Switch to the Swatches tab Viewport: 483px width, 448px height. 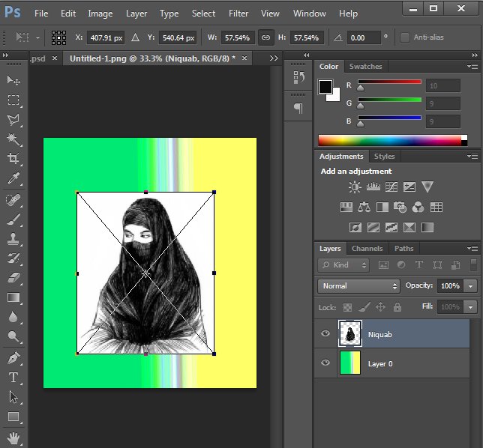pos(365,67)
